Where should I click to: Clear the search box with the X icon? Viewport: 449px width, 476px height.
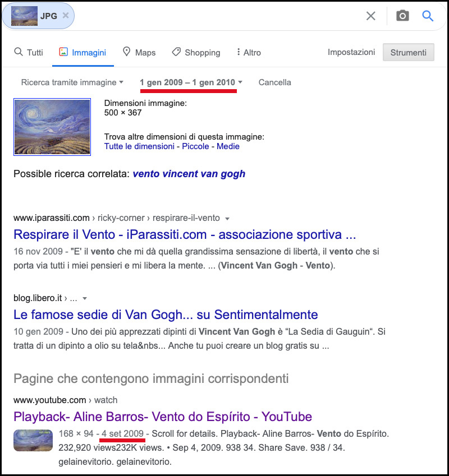(x=370, y=16)
